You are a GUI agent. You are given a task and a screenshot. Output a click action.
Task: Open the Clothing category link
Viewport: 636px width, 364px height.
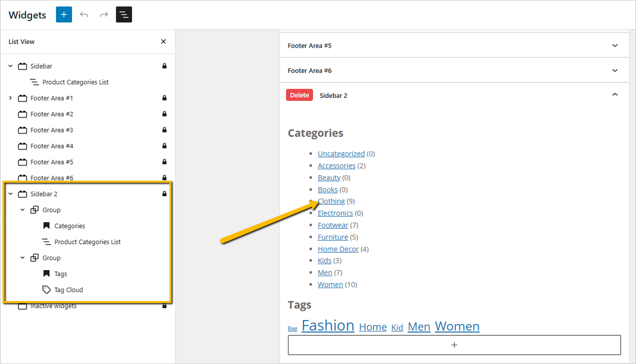tap(331, 201)
